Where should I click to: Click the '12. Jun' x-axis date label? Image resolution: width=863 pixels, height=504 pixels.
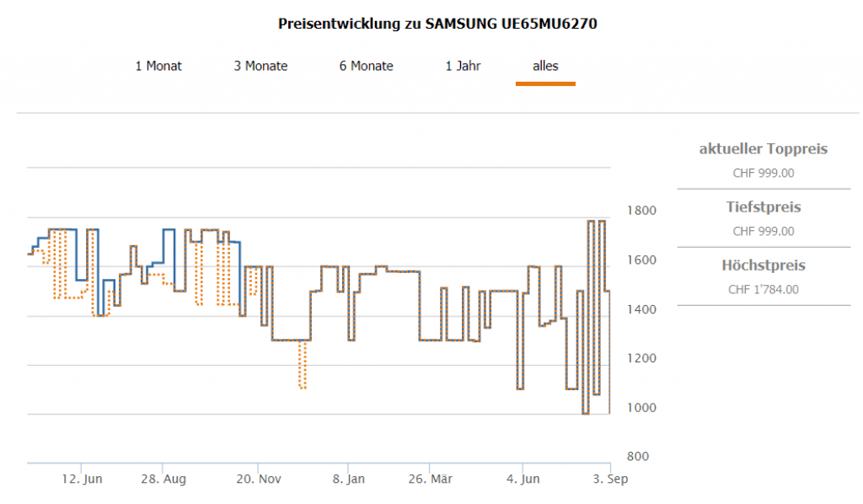[83, 479]
